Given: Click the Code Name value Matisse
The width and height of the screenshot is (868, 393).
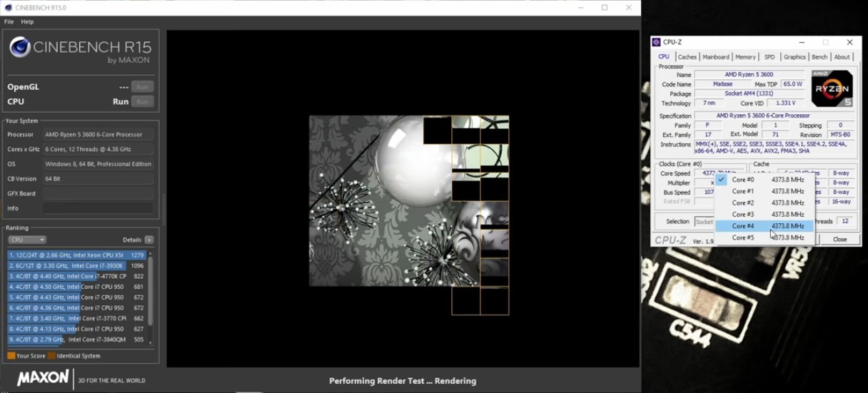Looking at the screenshot, I should [722, 84].
